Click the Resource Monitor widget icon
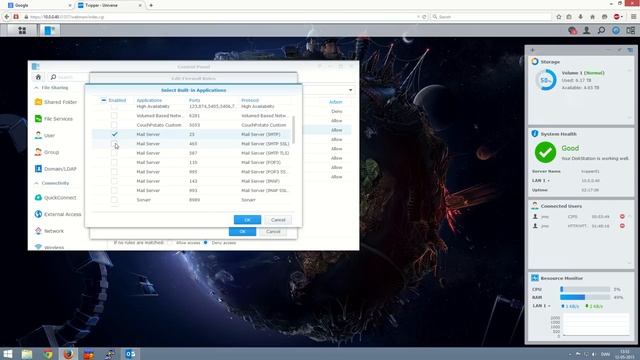This screenshot has height=360, width=640. (x=535, y=278)
